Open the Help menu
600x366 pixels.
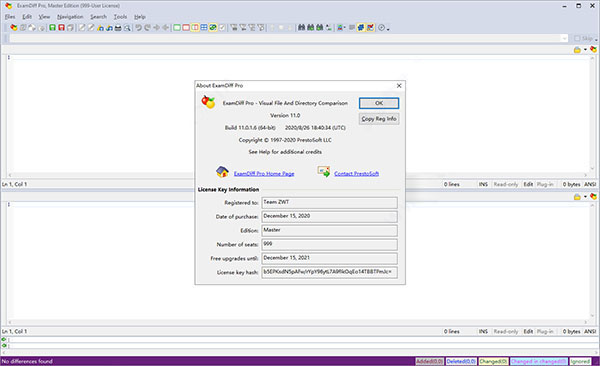coord(140,17)
